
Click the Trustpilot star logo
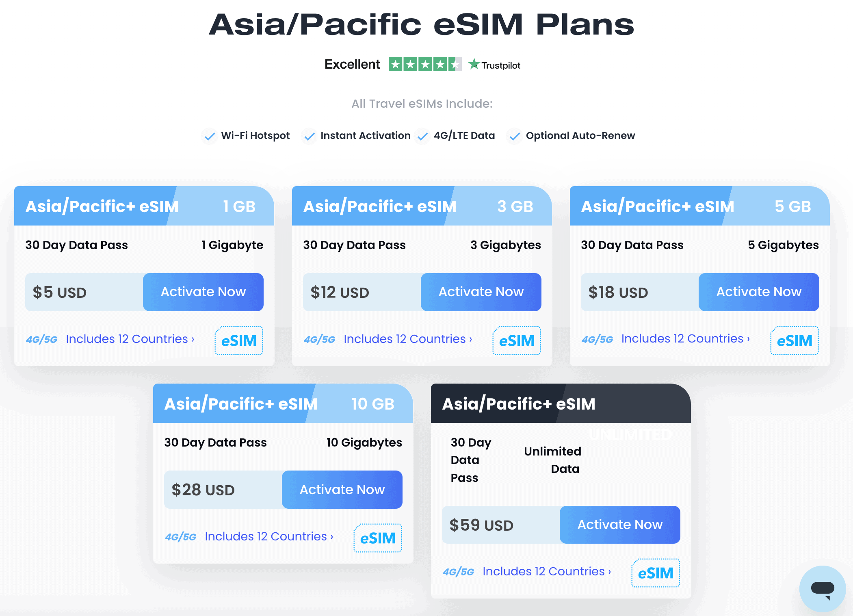(x=474, y=64)
